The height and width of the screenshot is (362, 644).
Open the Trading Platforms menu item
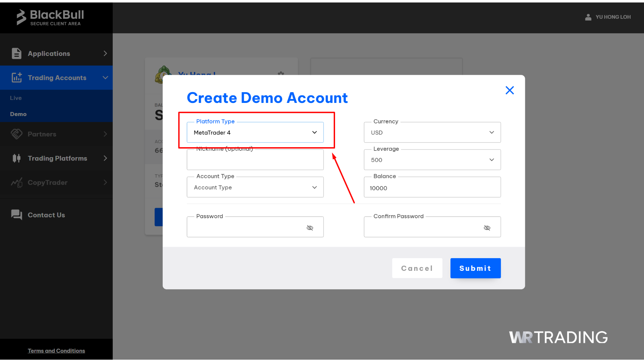click(x=56, y=158)
